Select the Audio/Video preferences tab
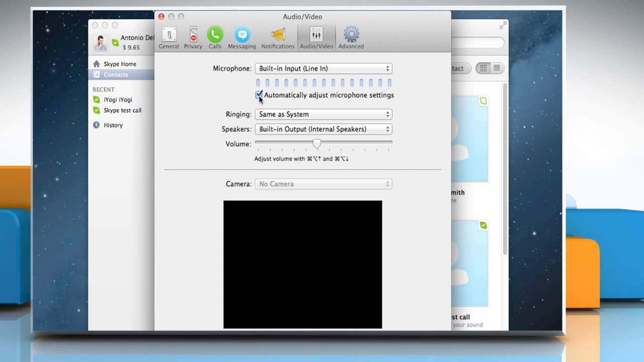This screenshot has width=644, height=362. click(x=316, y=38)
